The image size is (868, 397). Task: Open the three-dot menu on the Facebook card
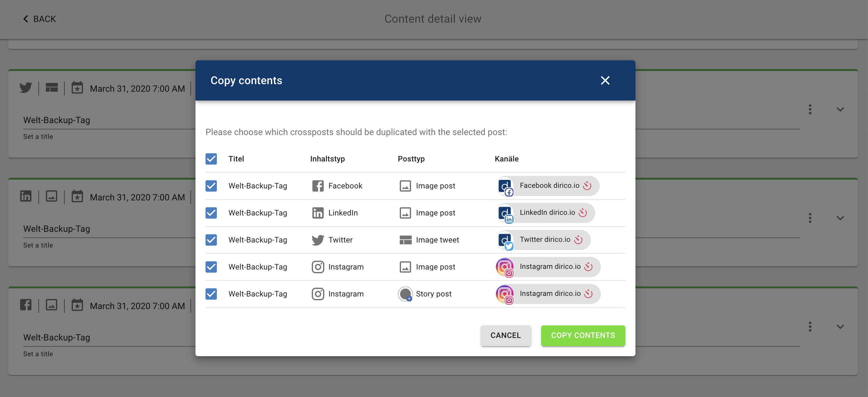pyautogui.click(x=810, y=327)
